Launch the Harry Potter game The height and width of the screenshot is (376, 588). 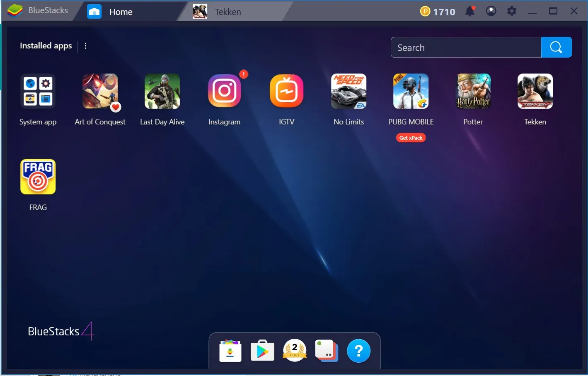473,91
